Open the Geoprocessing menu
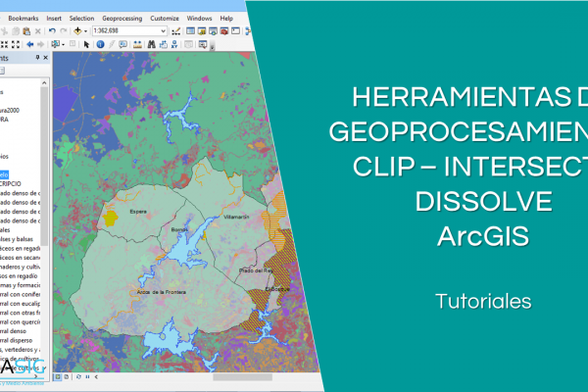 point(122,18)
